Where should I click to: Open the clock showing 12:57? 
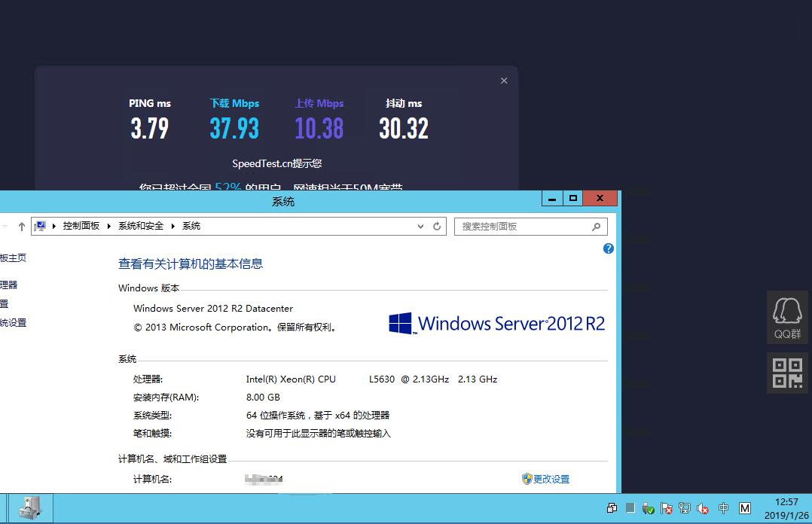tap(786, 508)
